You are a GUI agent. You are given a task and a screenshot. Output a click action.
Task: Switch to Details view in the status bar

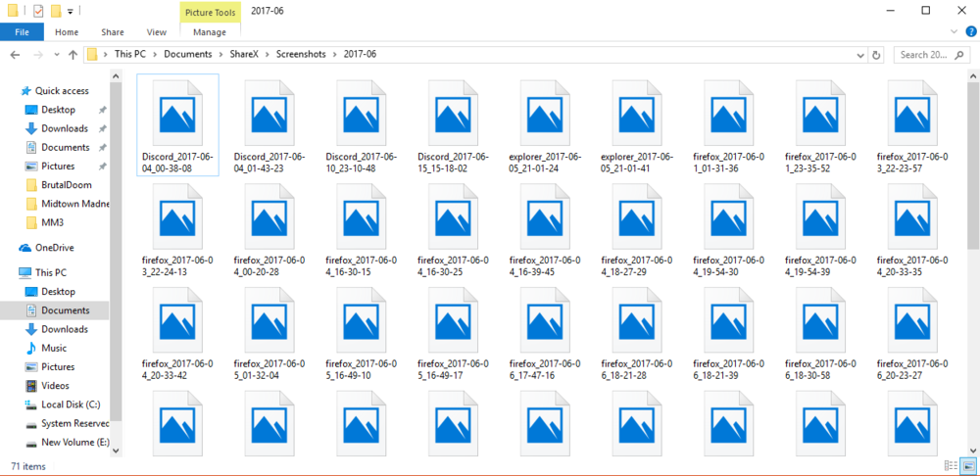[x=952, y=465]
